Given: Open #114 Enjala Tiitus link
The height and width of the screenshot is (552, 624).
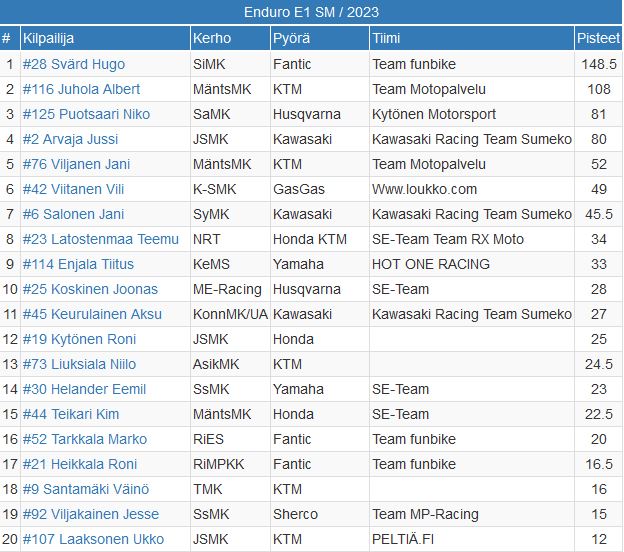Looking at the screenshot, I should tap(78, 264).
